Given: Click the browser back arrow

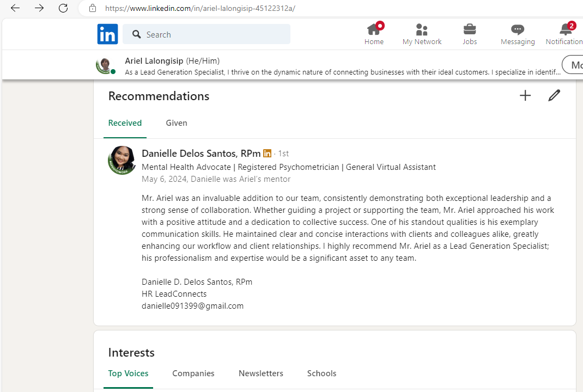Looking at the screenshot, I should point(15,8).
